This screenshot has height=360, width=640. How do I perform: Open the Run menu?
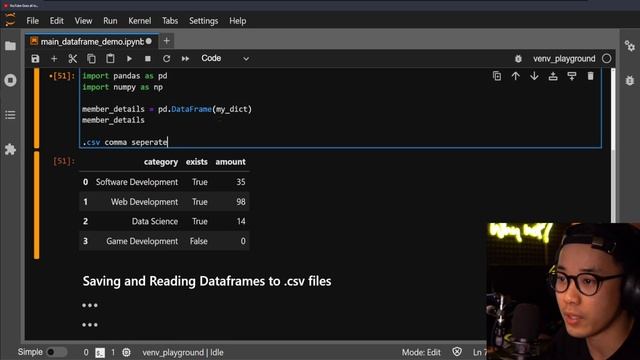pos(110,21)
